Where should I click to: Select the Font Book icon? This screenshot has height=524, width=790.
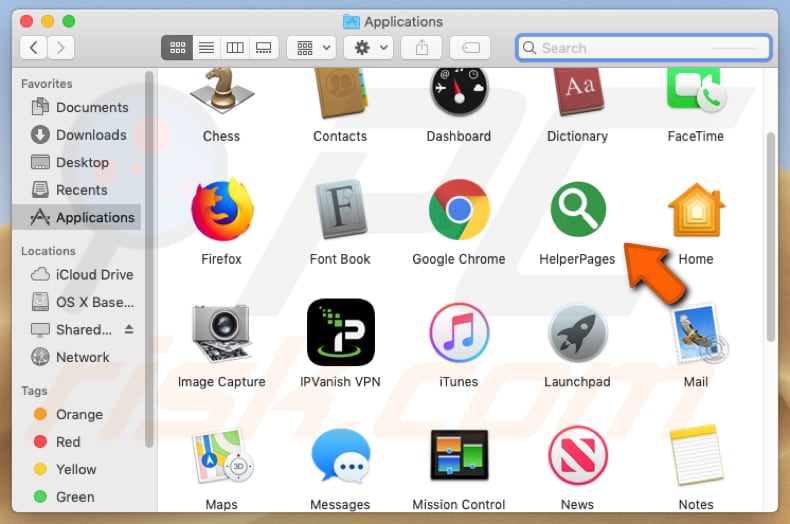[x=341, y=209]
